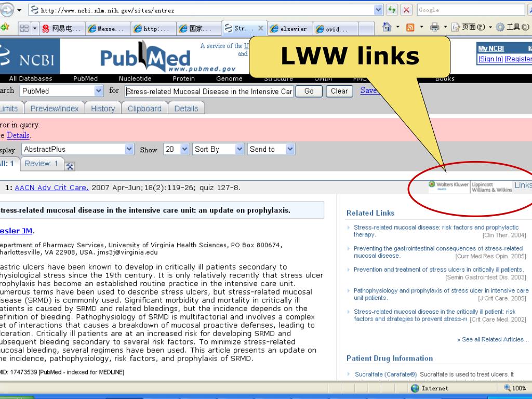Click the Sign In link
532x399 pixels.
(x=490, y=59)
